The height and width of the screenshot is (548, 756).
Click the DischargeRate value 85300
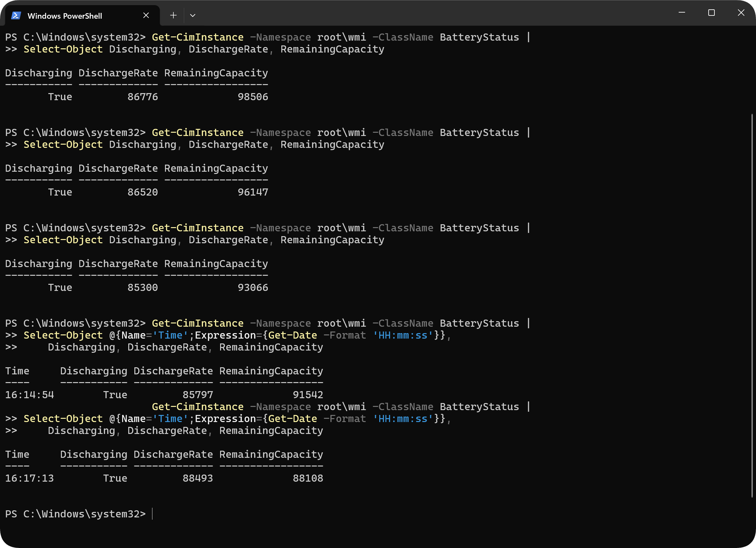pyautogui.click(x=143, y=287)
